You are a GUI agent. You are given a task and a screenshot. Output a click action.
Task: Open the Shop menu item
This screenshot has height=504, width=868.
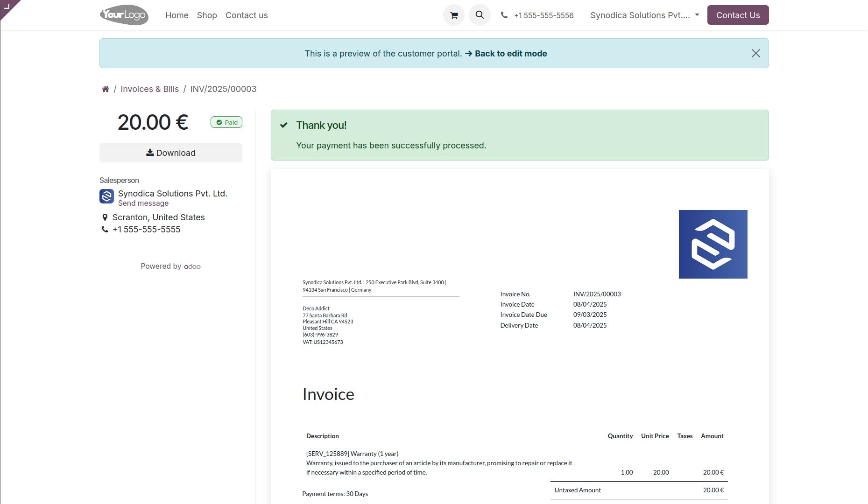[x=207, y=15]
